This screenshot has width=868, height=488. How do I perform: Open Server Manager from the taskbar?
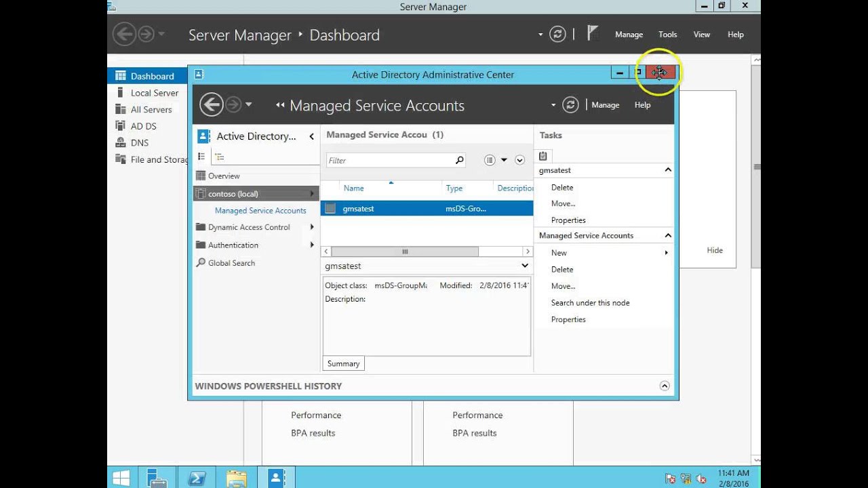click(157, 478)
